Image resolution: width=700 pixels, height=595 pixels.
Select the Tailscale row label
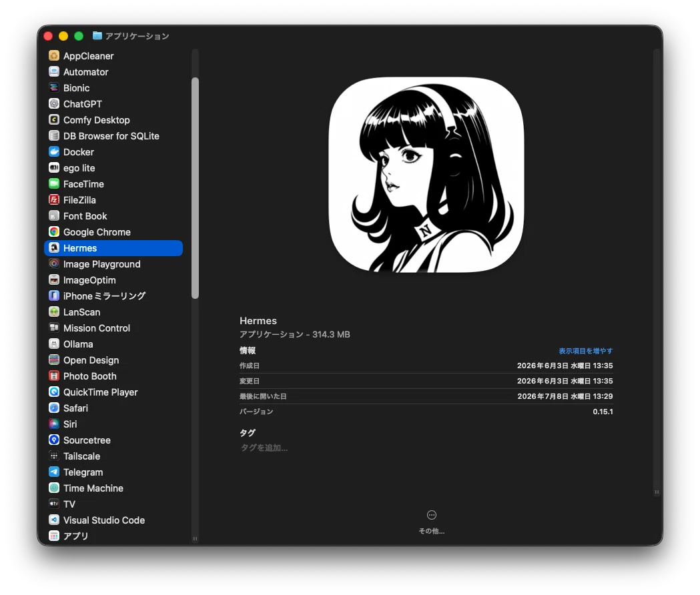click(x=81, y=456)
